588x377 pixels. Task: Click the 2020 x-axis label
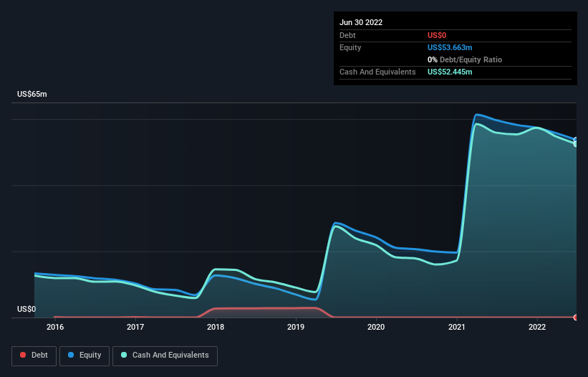(x=376, y=327)
